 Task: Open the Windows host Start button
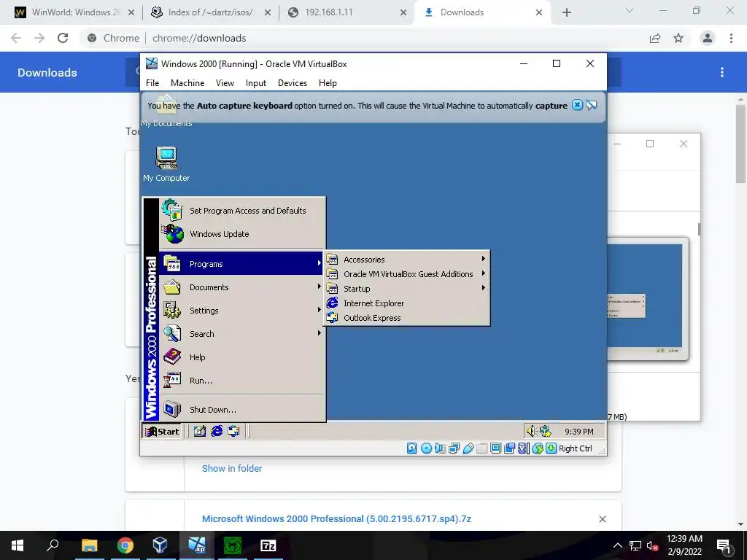(18, 545)
